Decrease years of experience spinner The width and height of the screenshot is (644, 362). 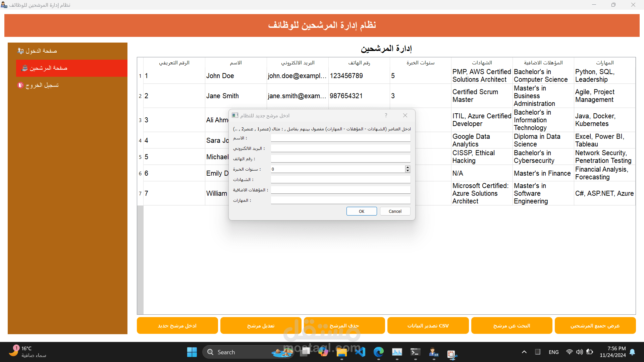pos(408,171)
